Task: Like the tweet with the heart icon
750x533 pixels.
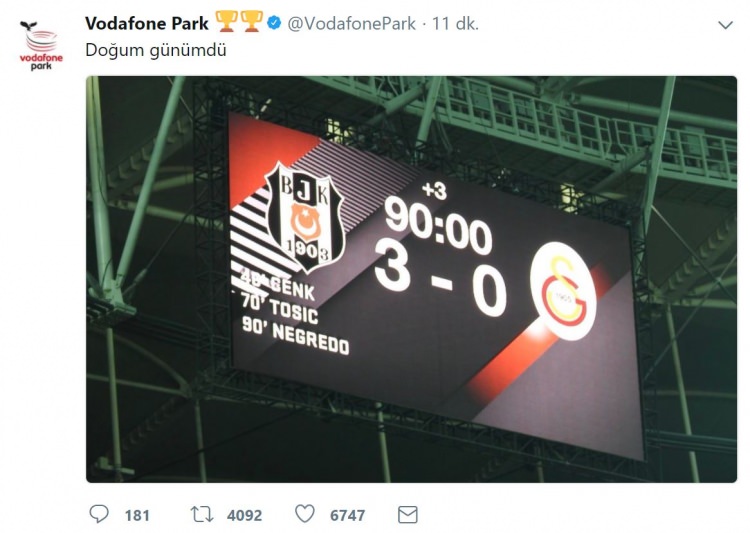Action: [305, 515]
